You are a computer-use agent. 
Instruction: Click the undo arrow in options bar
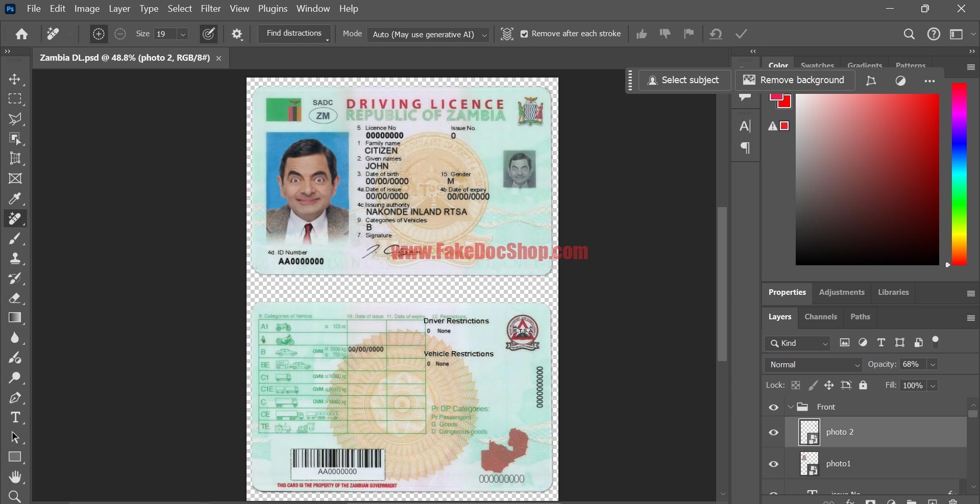click(x=716, y=34)
